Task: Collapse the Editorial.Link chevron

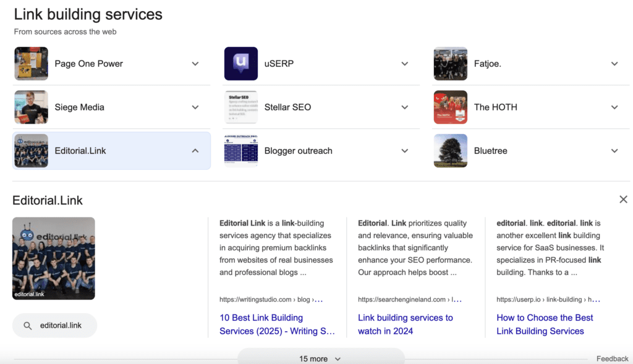Action: coord(195,151)
